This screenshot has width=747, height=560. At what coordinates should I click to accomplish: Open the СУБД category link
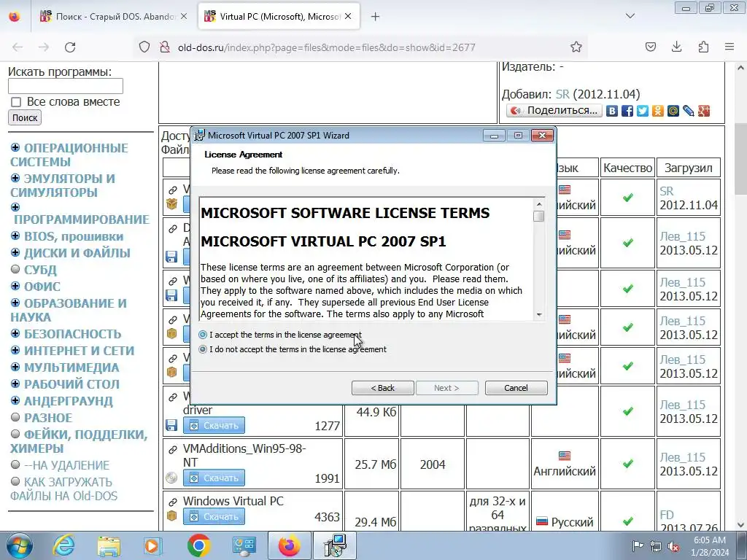tap(41, 270)
